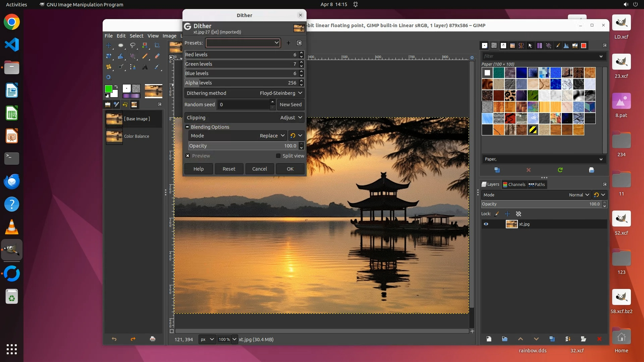Viewport: 644px width, 362px height.
Task: Open the Dithering method dropdown
Action: pyautogui.click(x=244, y=93)
